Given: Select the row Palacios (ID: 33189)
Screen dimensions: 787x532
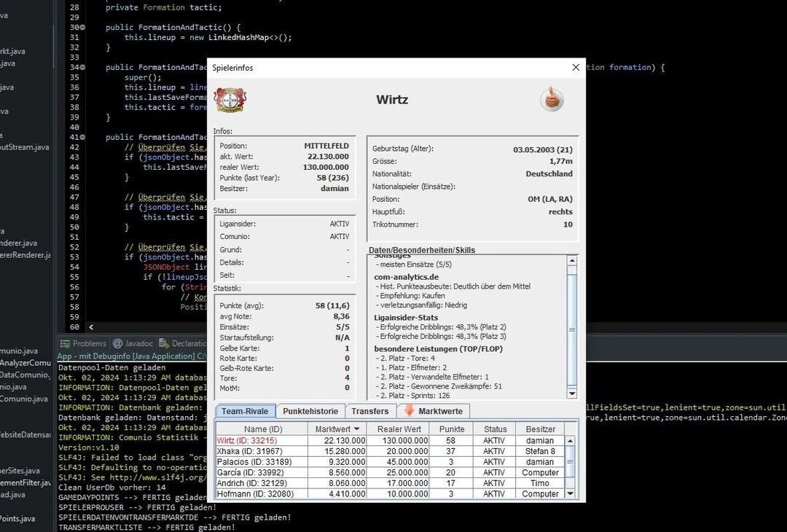Looking at the screenshot, I should [390, 462].
